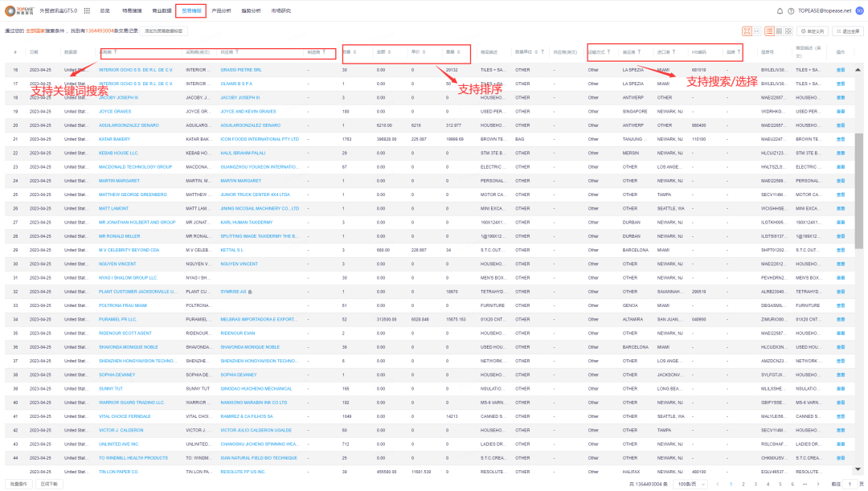868x491 pixels.
Task: Click the TOPEASE@topease.net account name
Action: pyautogui.click(x=825, y=10)
